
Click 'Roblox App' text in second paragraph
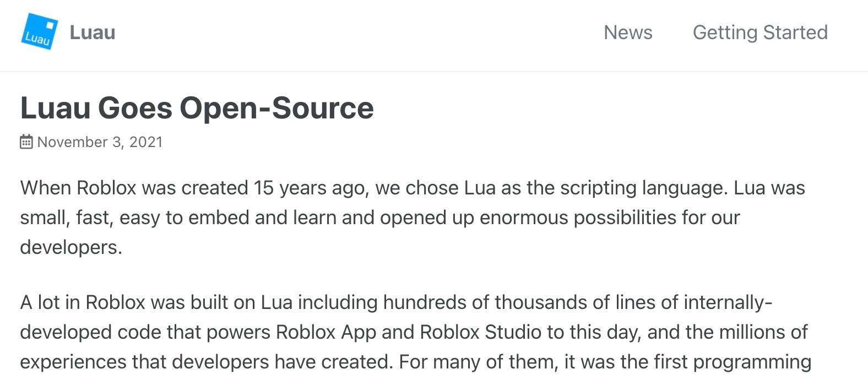[x=325, y=332]
